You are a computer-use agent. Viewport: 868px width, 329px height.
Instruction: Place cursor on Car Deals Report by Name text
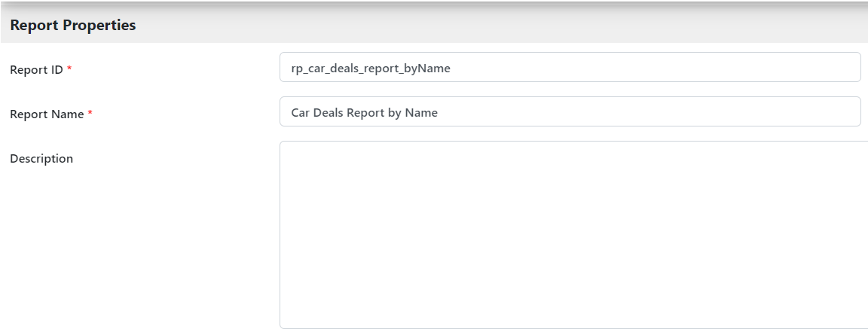point(364,113)
